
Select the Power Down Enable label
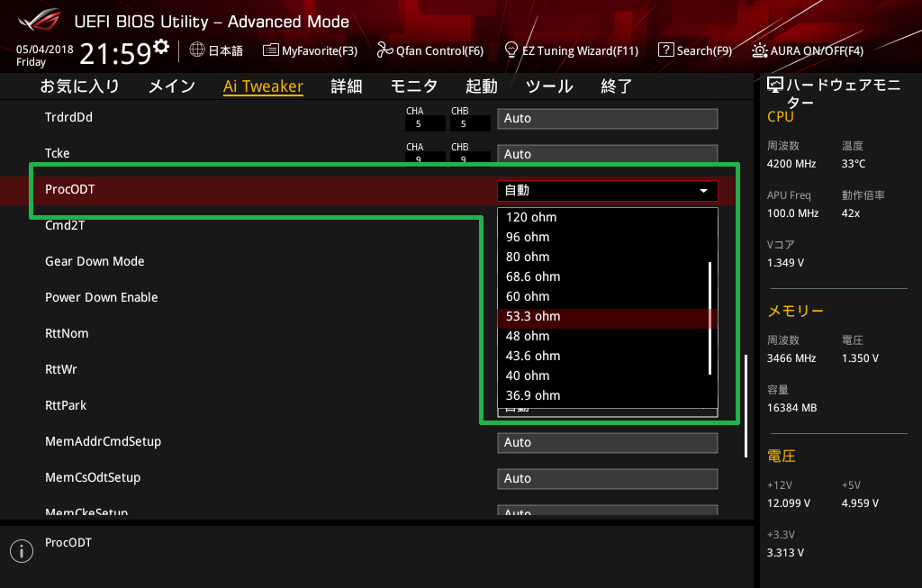click(101, 297)
